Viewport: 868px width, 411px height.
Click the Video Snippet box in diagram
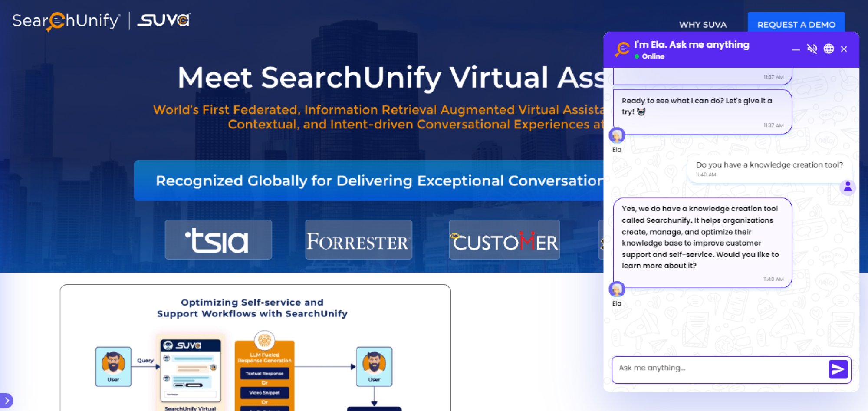coord(264,393)
